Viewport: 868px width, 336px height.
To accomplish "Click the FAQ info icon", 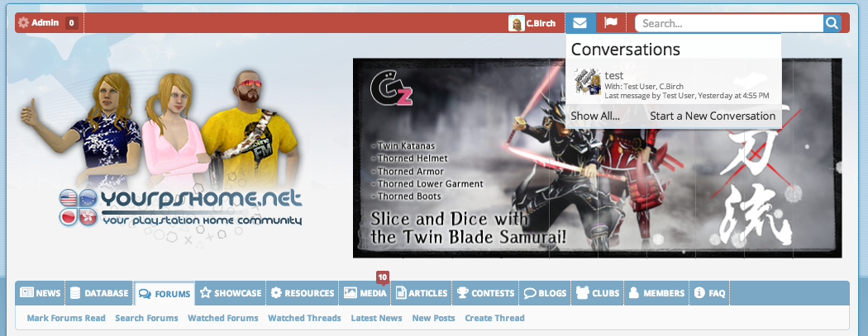I will click(x=699, y=293).
